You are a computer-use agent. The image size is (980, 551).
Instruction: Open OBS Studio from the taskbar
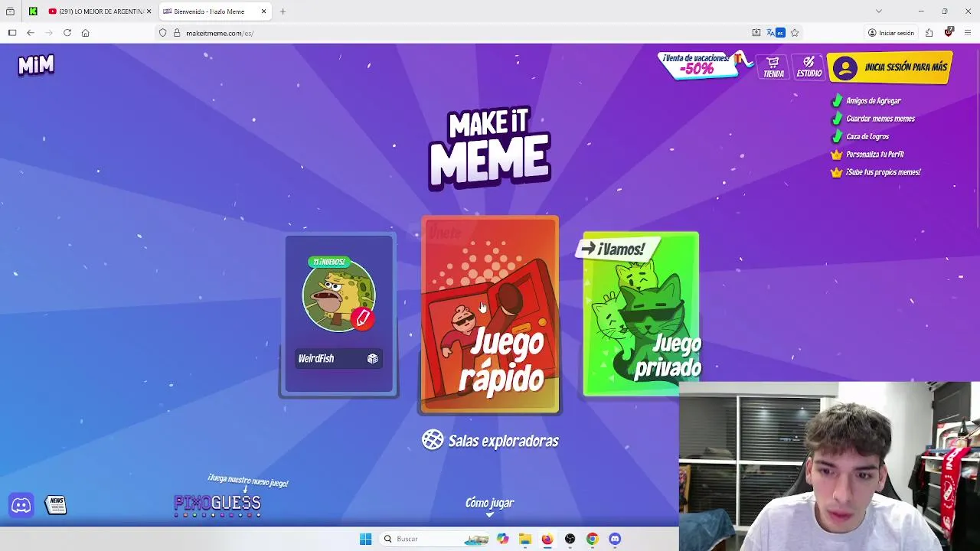pyautogui.click(x=570, y=539)
